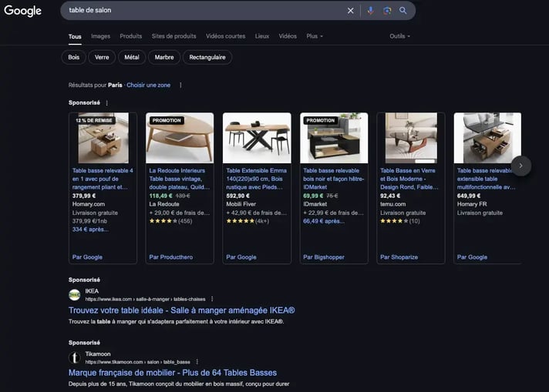Screen dimensions: 549x392
Task: Open the Sites de produits tab
Action: (x=174, y=36)
